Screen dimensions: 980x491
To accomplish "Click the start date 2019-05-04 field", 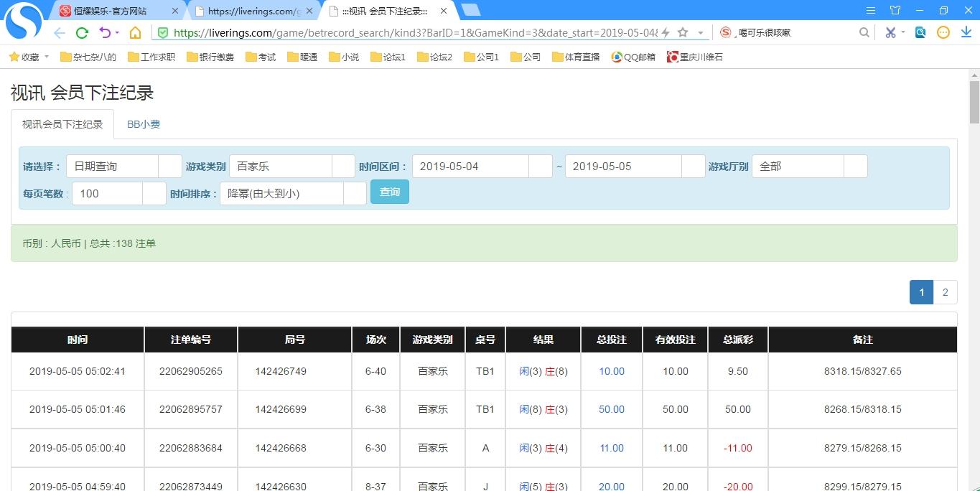I will coord(470,167).
